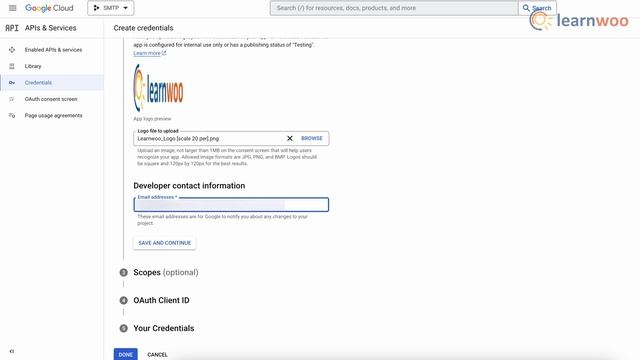Click the CANCEL button
640x360 pixels.
(x=157, y=355)
